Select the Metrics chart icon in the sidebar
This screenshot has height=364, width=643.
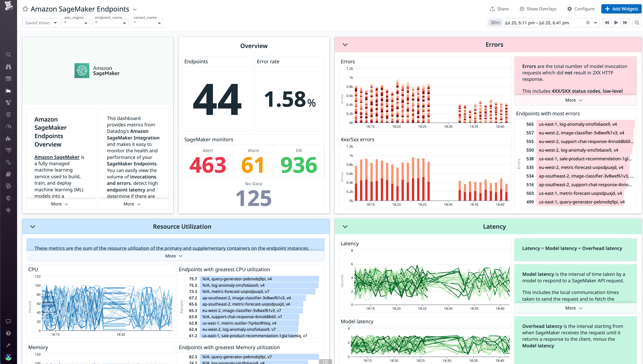pos(8,90)
